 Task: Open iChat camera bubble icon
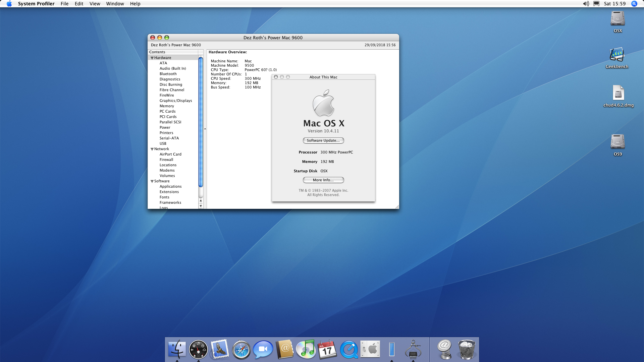coord(263,349)
